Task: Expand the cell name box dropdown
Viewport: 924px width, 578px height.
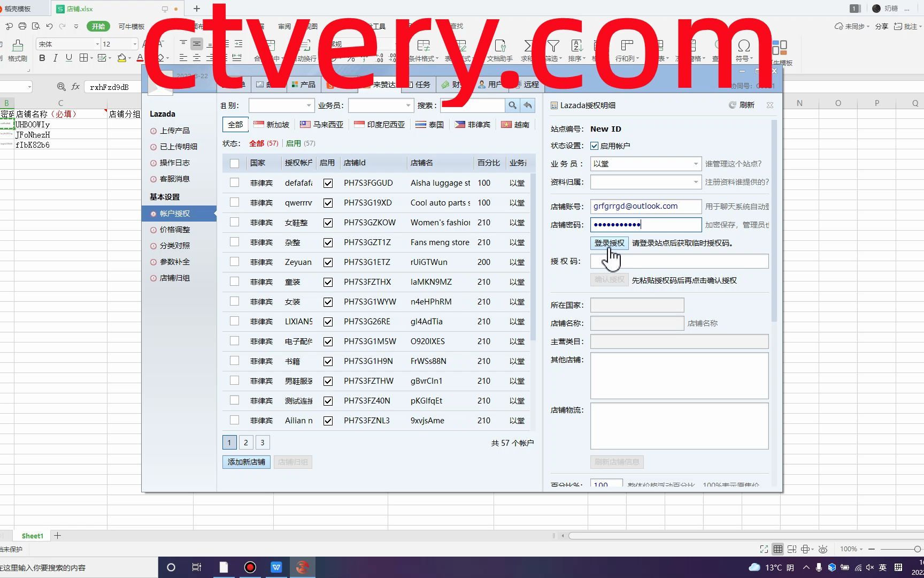Action: 29,87
